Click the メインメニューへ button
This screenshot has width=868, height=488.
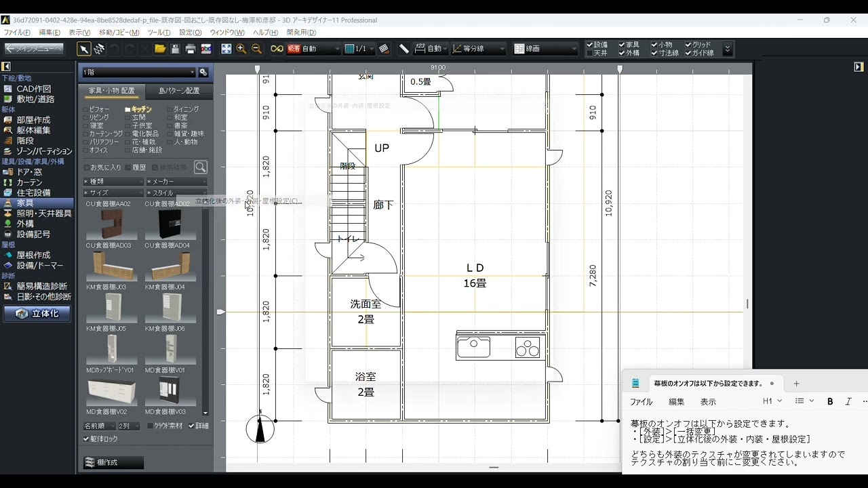pos(34,49)
